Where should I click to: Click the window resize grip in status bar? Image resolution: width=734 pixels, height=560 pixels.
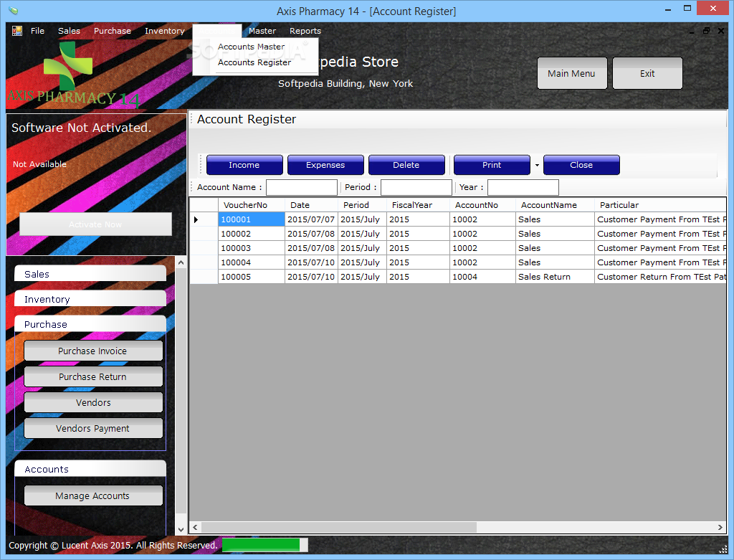coord(723,549)
